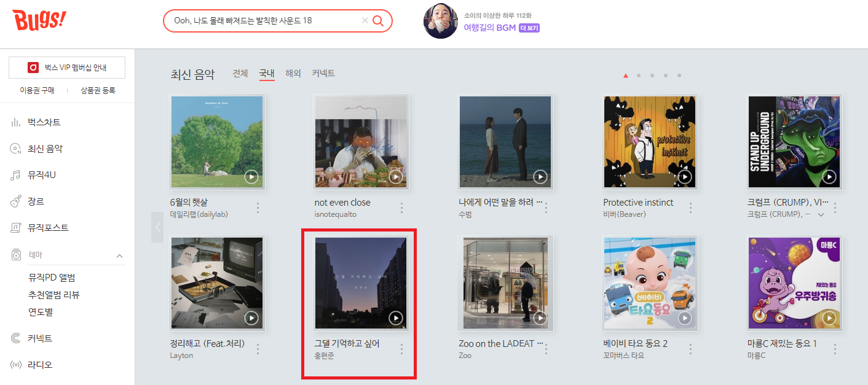Play the 그댈 기억하고 싶어 album

click(x=395, y=318)
